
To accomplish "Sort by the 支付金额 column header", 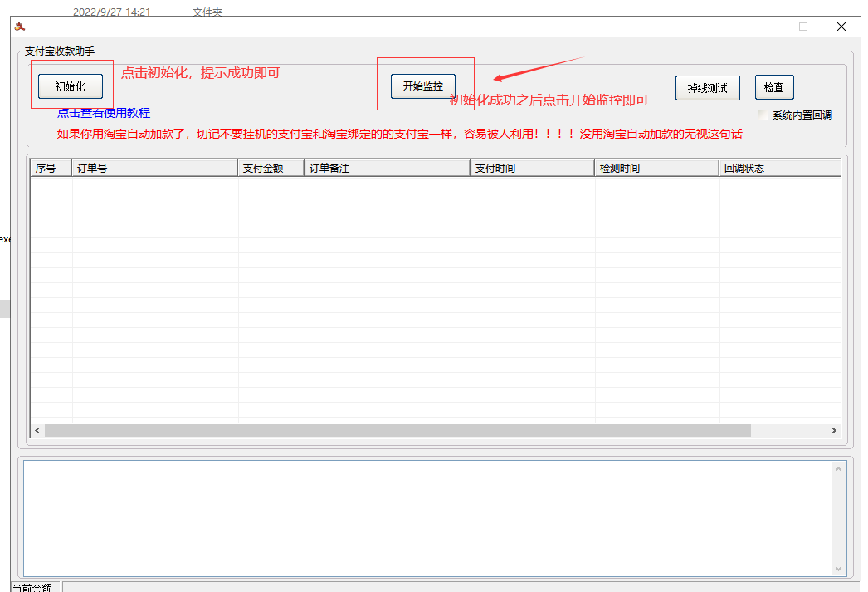I will (271, 168).
